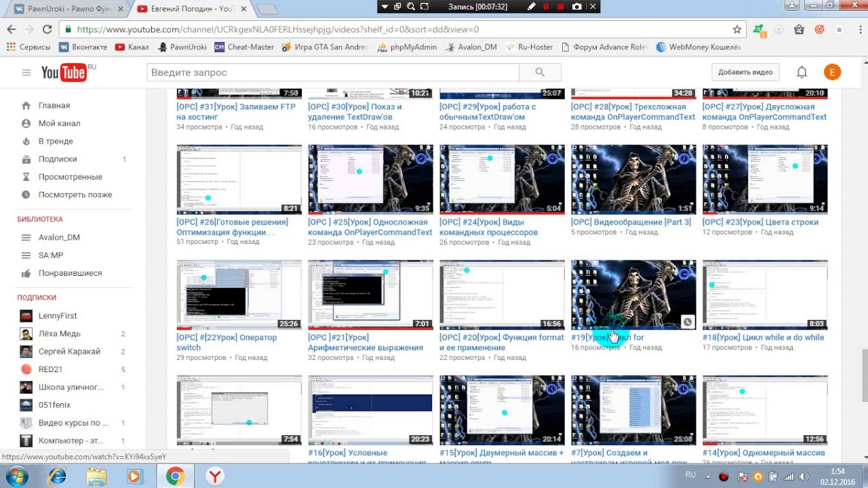This screenshot has width=868, height=488.
Task: Open the YouTube hamburger guide menu
Action: pyautogui.click(x=26, y=73)
